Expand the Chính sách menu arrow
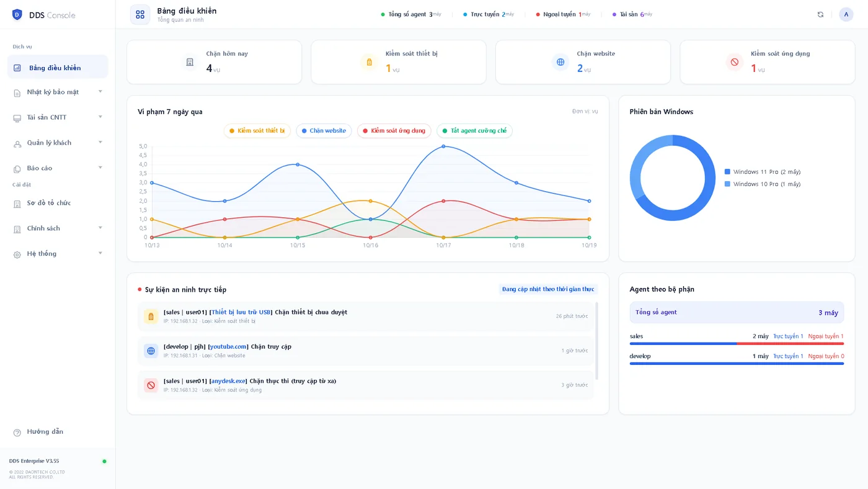 point(100,228)
